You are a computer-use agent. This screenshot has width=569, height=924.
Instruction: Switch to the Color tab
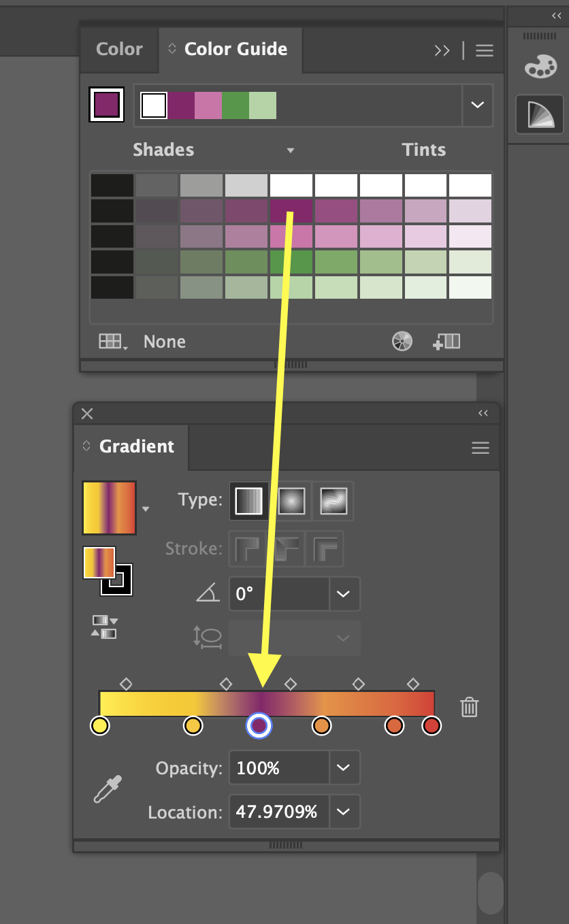tap(119, 49)
